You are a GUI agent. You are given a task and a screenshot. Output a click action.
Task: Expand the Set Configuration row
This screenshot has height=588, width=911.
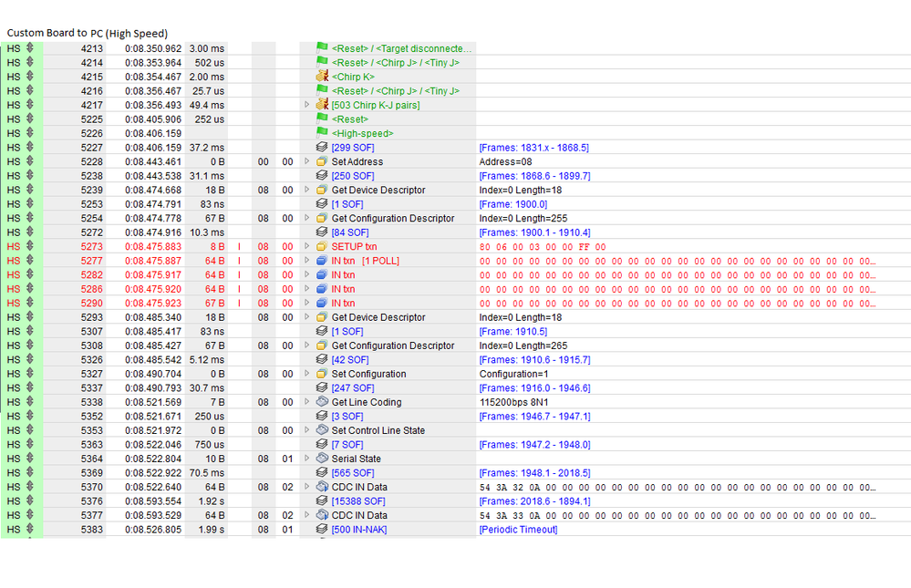pos(306,374)
